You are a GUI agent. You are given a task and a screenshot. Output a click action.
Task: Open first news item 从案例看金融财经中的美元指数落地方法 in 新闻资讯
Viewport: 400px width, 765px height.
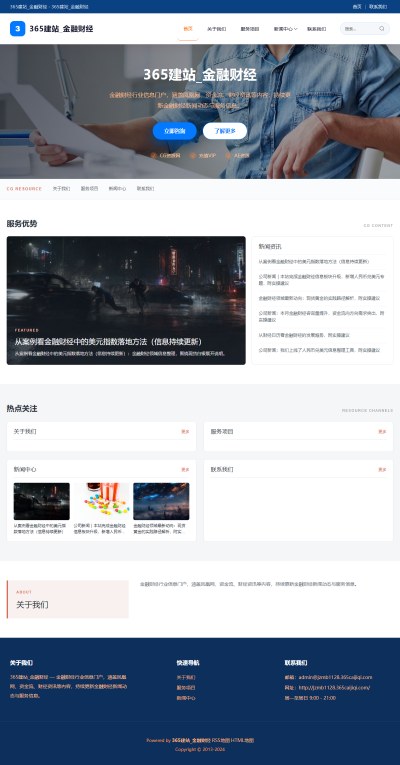pos(314,262)
